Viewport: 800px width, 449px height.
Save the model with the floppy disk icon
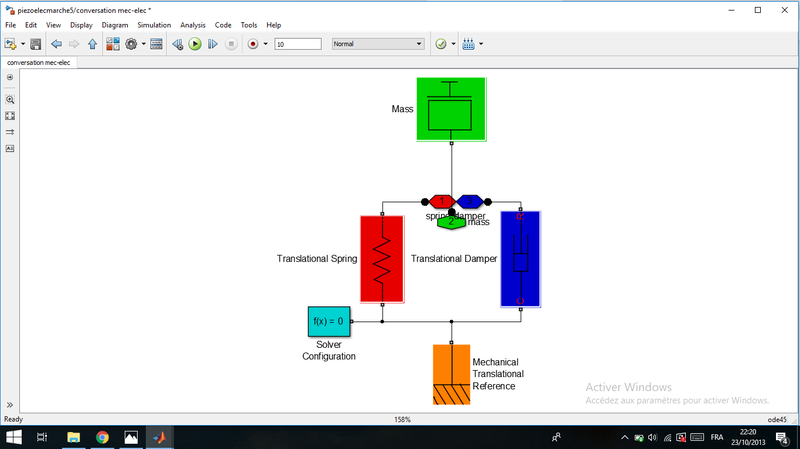36,44
